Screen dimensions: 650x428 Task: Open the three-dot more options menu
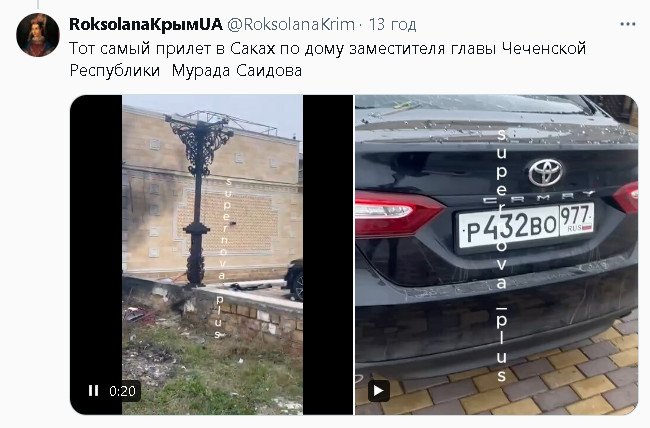628,24
